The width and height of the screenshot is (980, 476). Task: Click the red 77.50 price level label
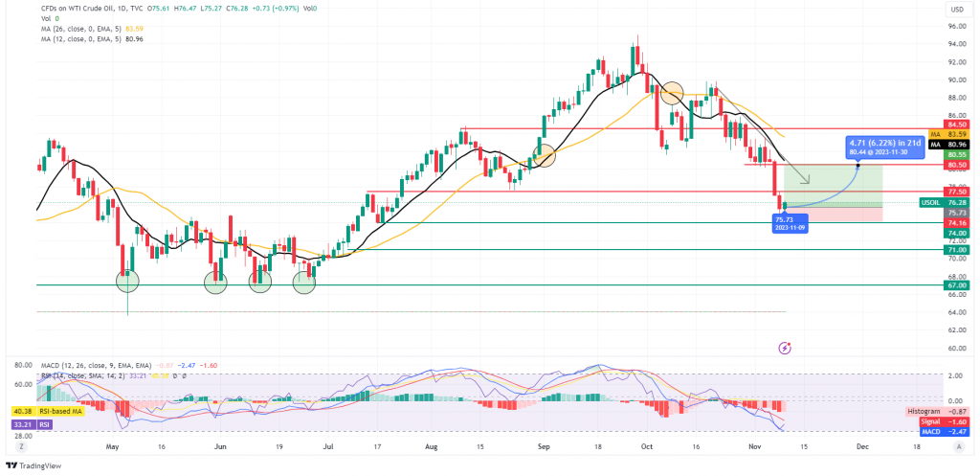957,193
